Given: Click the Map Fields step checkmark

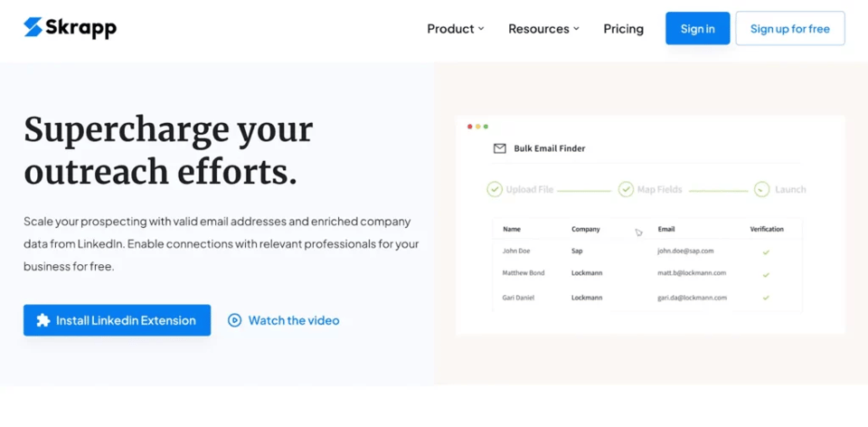Looking at the screenshot, I should [626, 189].
